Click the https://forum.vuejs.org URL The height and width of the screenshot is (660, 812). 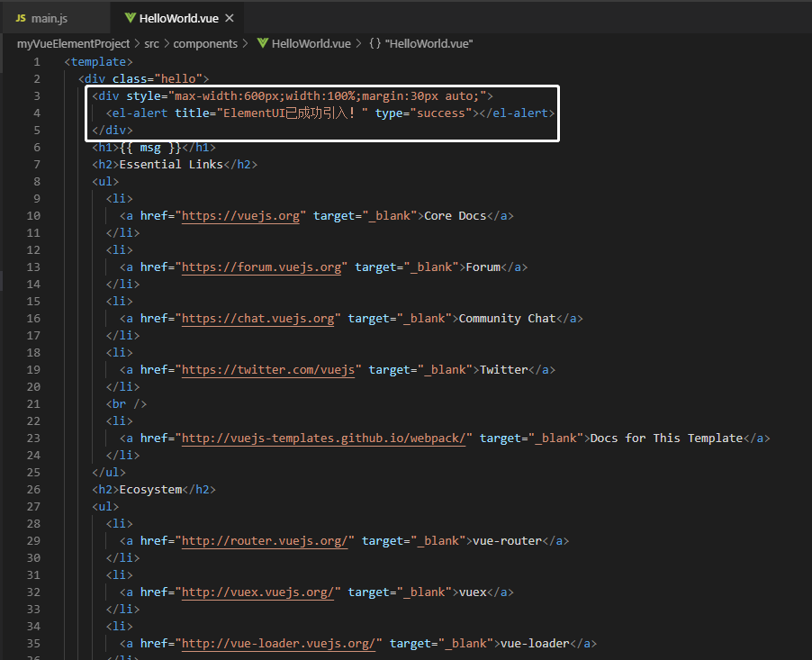click(261, 267)
